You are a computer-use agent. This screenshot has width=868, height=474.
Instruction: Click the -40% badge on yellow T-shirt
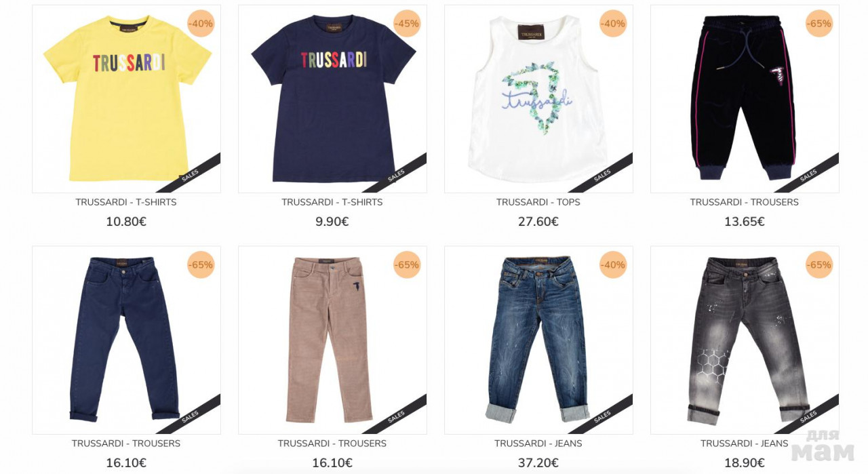click(x=201, y=24)
